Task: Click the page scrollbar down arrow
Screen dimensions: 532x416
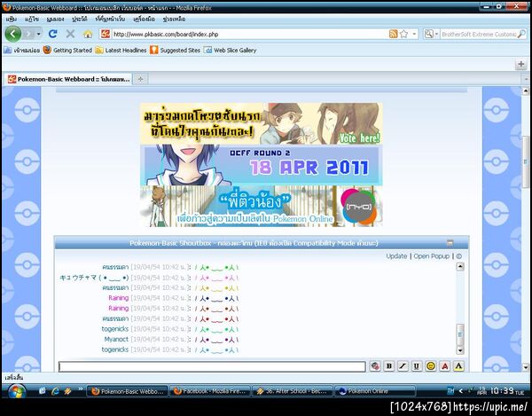Action: click(x=526, y=367)
